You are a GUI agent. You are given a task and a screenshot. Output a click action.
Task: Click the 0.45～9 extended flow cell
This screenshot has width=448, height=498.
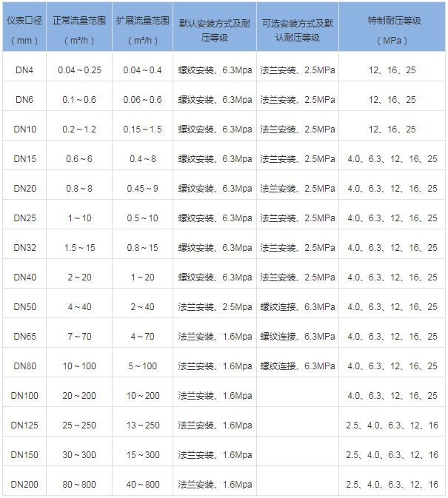[142, 189]
